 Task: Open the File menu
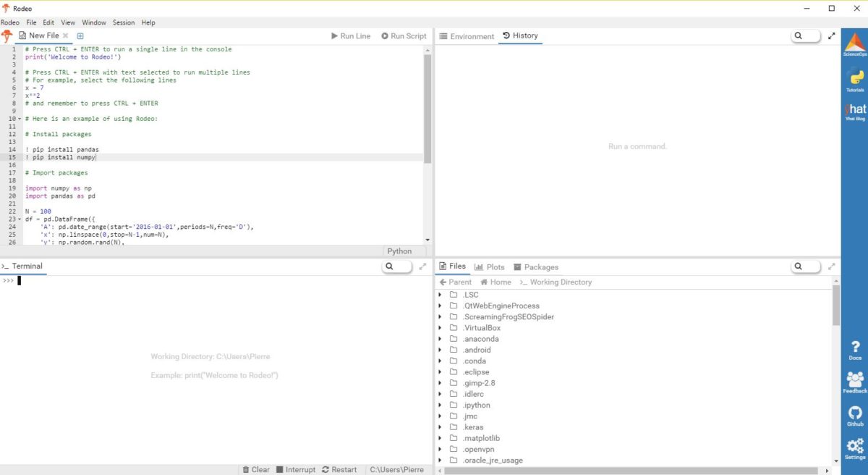[31, 22]
